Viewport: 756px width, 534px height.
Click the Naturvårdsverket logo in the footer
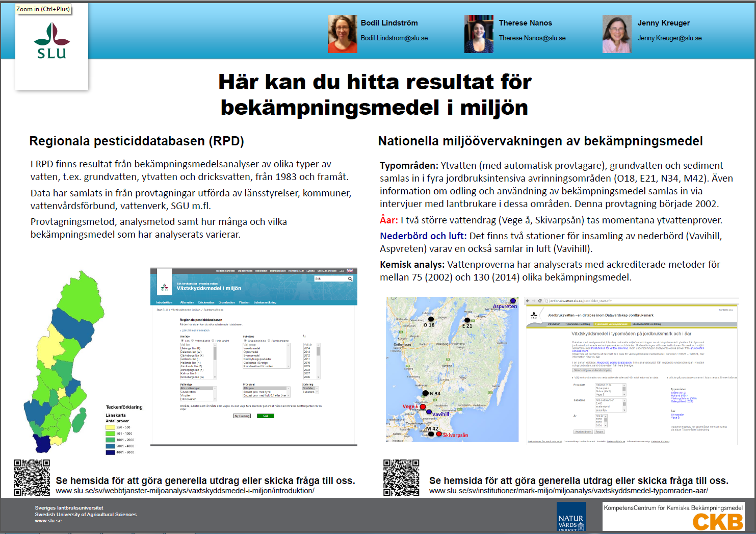click(x=571, y=517)
